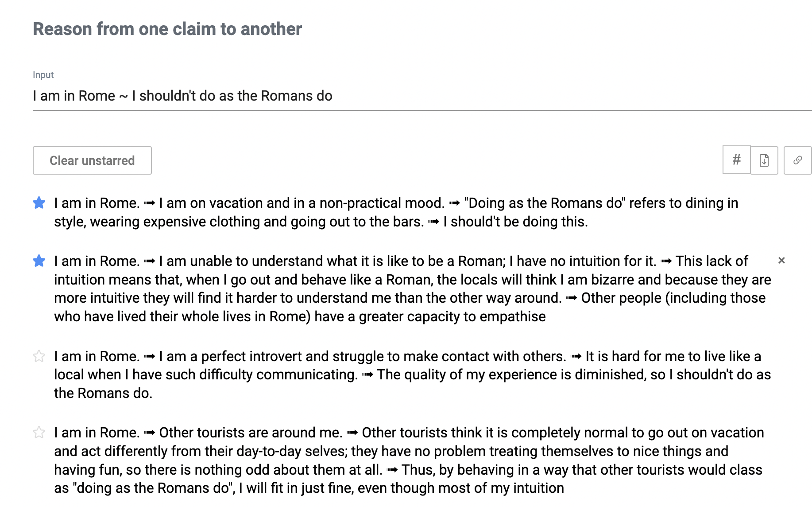Image resolution: width=812 pixels, height=507 pixels.
Task: Click the export document download icon
Action: point(764,160)
